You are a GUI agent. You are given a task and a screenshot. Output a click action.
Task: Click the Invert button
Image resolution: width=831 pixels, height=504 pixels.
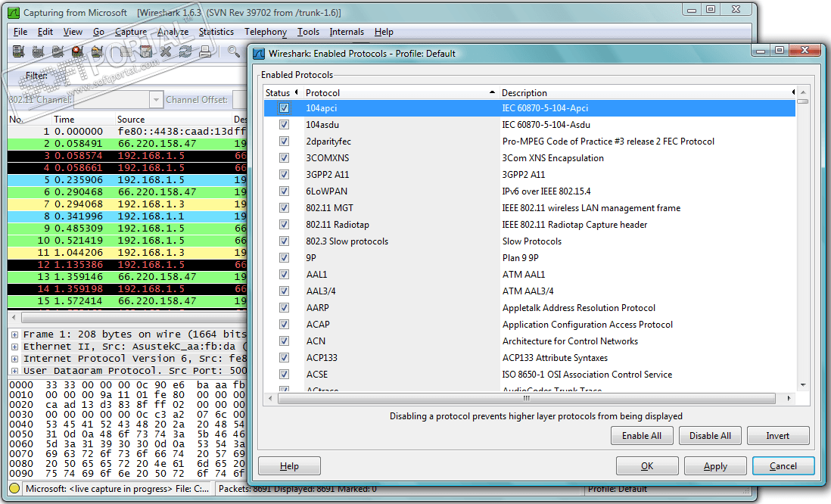777,436
